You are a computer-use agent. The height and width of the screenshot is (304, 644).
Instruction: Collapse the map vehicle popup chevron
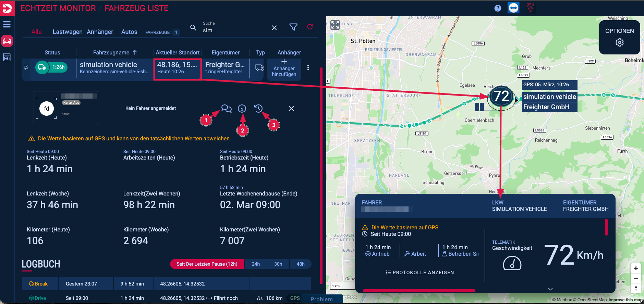click(550, 289)
